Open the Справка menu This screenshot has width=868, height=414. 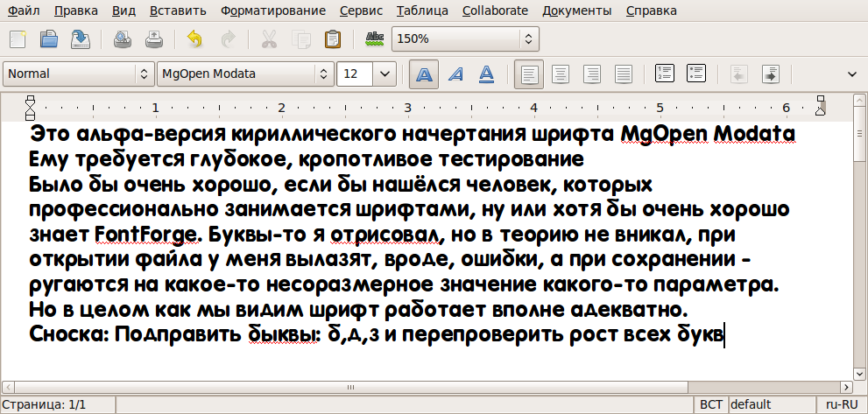point(651,11)
